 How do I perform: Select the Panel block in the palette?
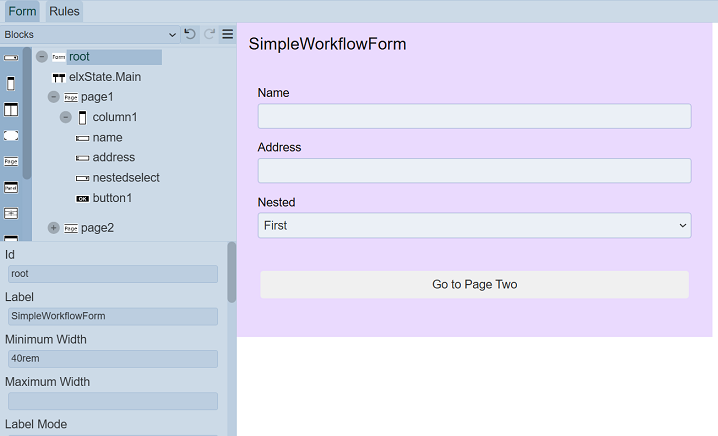(x=11, y=187)
